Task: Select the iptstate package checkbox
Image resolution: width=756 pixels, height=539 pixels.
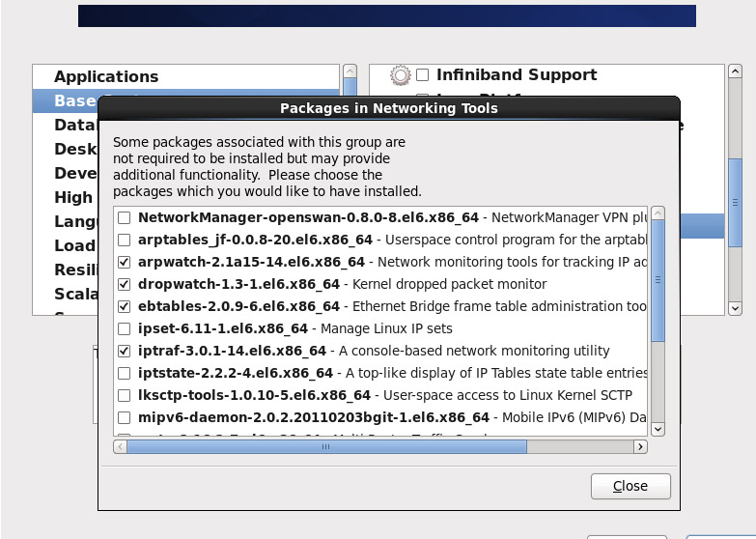Action: (125, 373)
